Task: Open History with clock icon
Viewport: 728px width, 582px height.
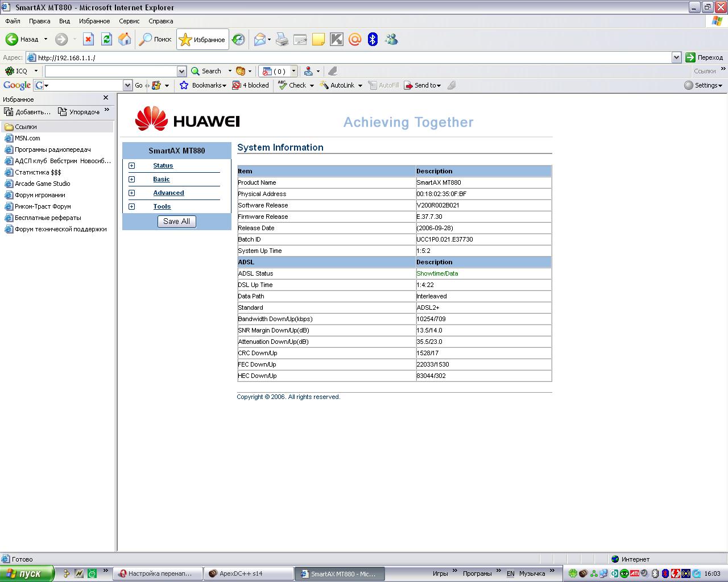Action: coord(238,39)
